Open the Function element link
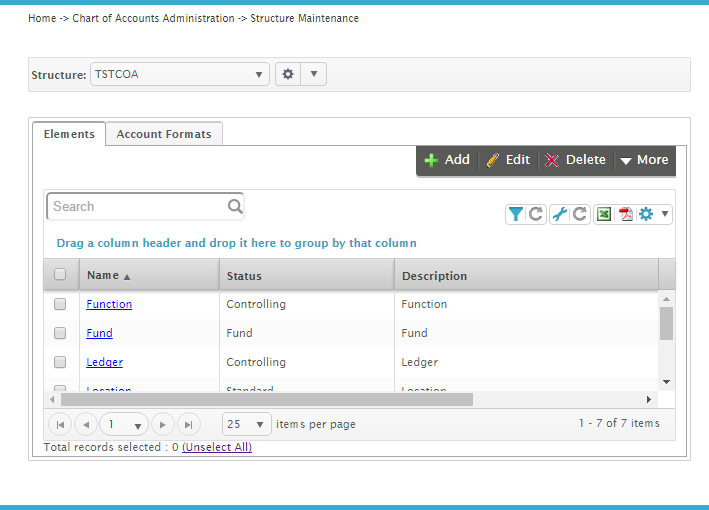Image resolution: width=709 pixels, height=510 pixels. coord(109,304)
